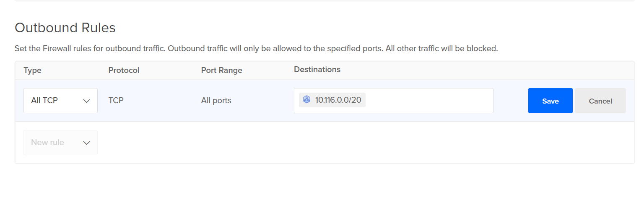Click the Type column header
This screenshot has width=644, height=200.
[32, 70]
